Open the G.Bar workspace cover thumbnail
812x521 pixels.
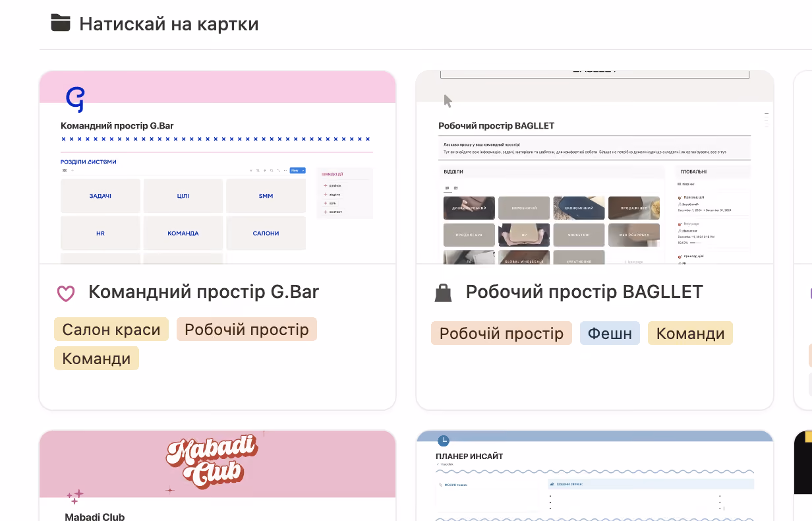217,168
